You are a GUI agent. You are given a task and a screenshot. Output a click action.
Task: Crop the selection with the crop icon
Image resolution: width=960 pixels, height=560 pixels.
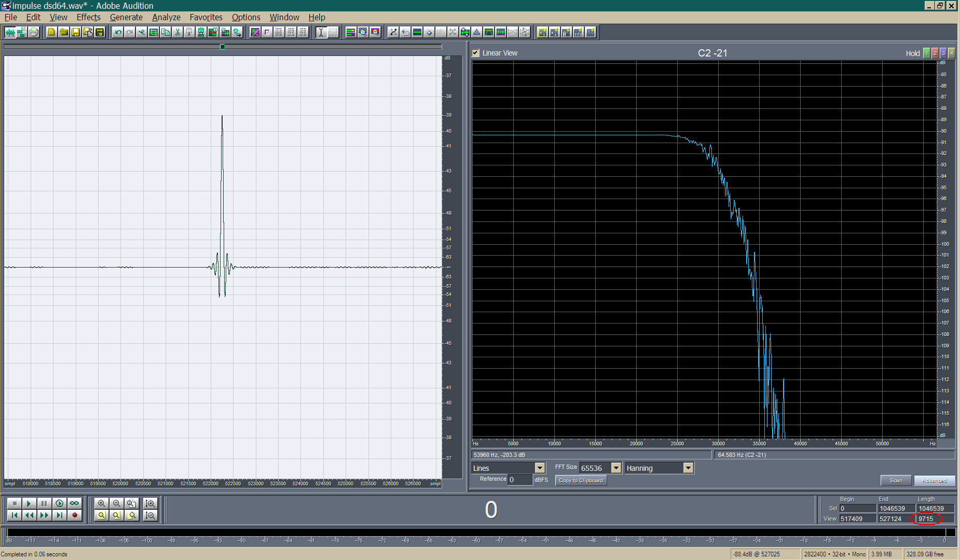(x=154, y=32)
